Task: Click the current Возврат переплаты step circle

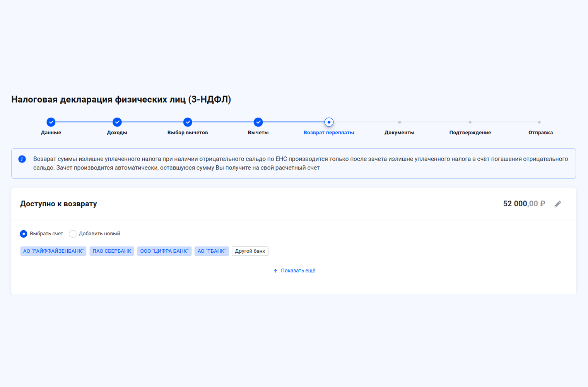Action: (329, 122)
